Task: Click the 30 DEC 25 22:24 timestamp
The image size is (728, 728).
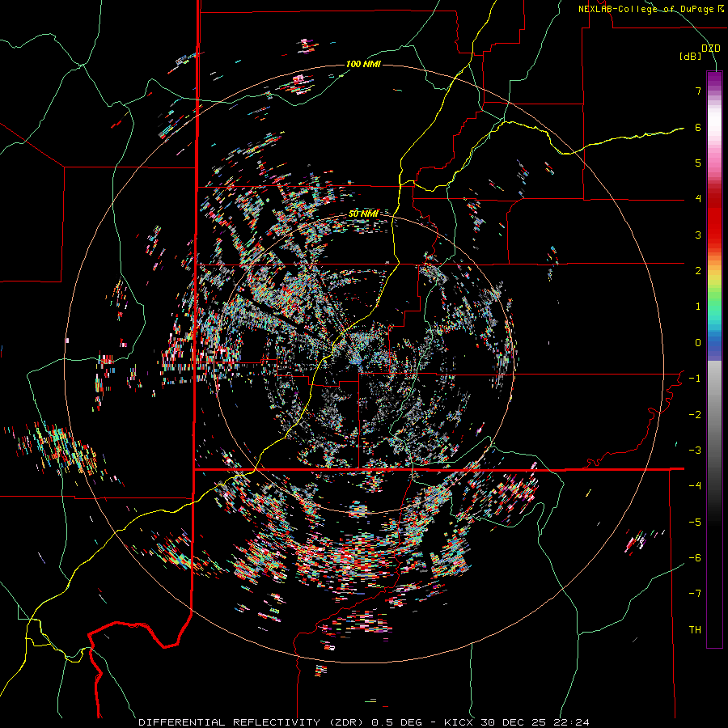Action: 535,722
